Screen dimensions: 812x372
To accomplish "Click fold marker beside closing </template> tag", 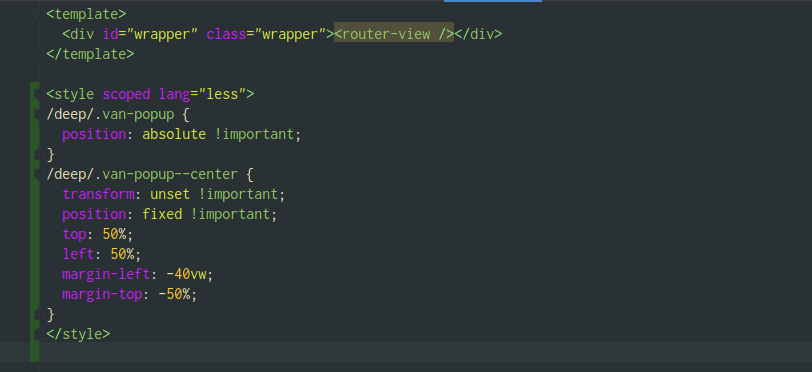I will pos(39,54).
